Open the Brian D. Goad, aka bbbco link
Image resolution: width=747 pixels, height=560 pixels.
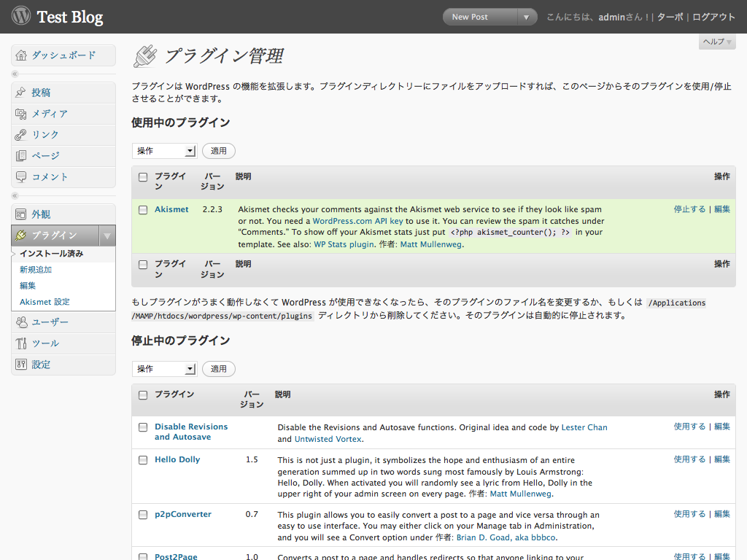[x=506, y=537]
